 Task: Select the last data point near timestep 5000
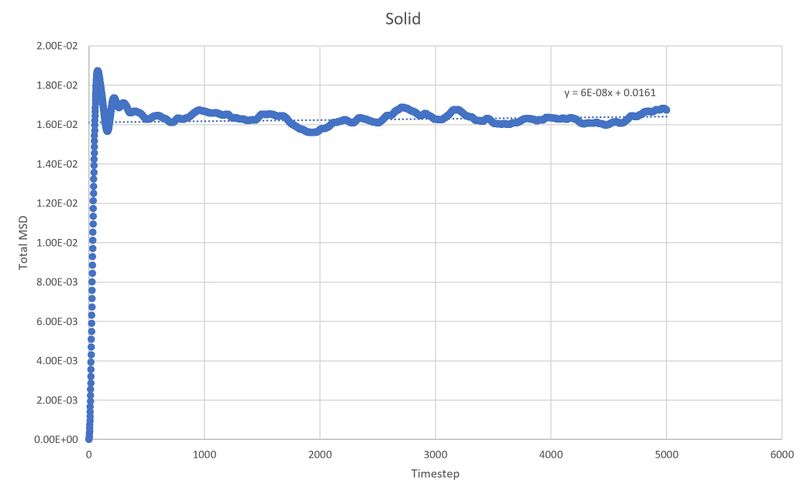tap(665, 109)
